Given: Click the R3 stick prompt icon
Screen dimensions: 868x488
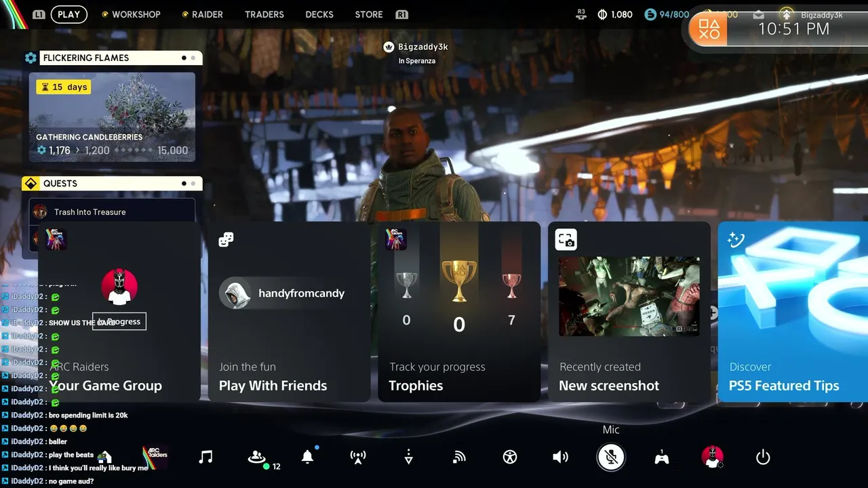Looking at the screenshot, I should (x=580, y=14).
